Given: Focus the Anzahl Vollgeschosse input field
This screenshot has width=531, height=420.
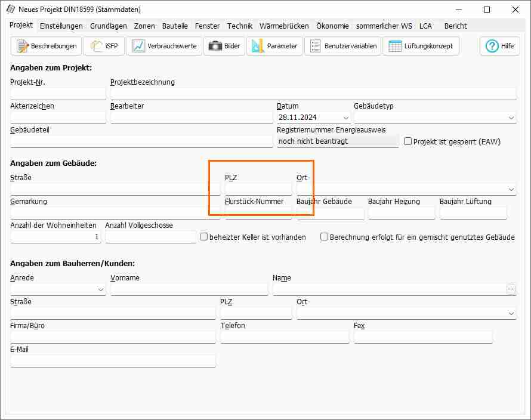Looking at the screenshot, I should [150, 237].
